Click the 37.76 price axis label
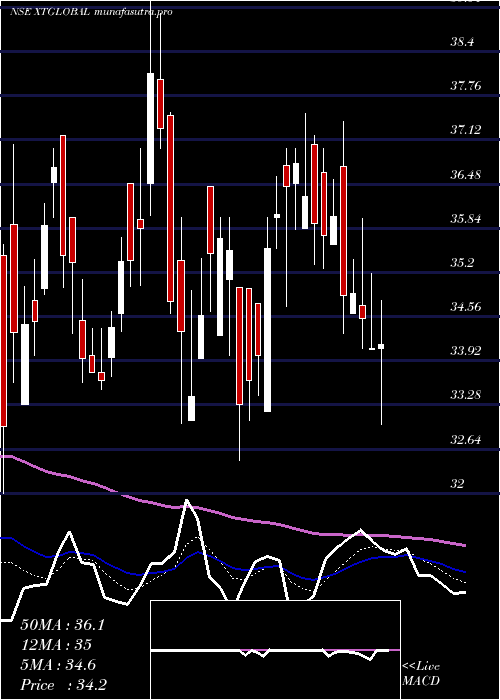The width and height of the screenshot is (500, 700). pyautogui.click(x=466, y=86)
